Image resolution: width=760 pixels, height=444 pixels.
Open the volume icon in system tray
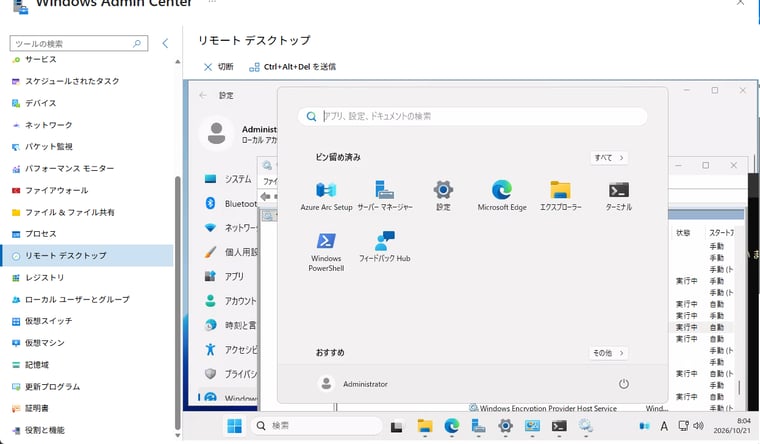[x=698, y=426]
